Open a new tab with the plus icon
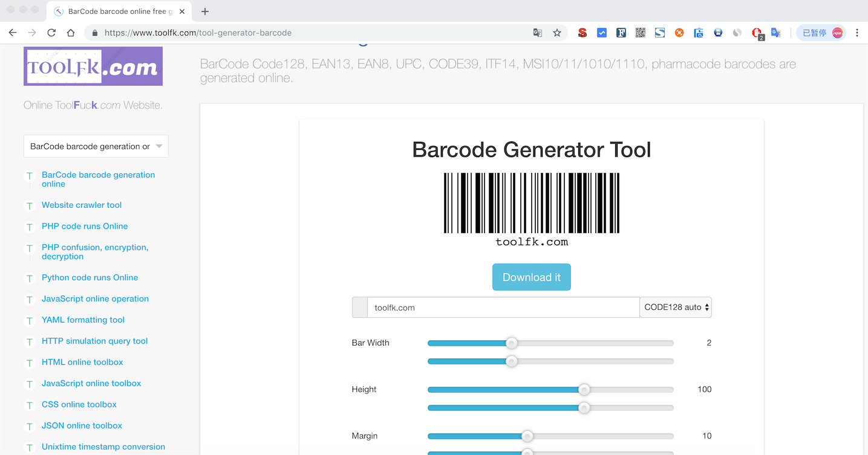The height and width of the screenshot is (455, 868). pyautogui.click(x=205, y=11)
